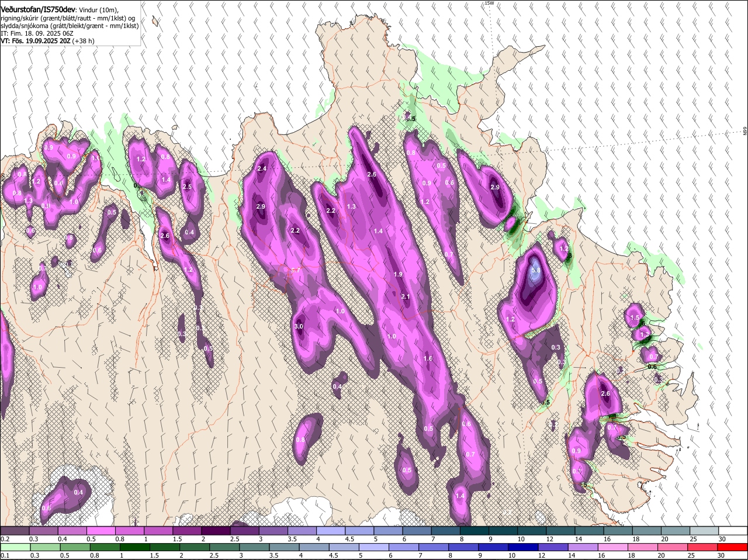Click the upper legend swatch between 0.2 and 0.3

tap(15, 530)
